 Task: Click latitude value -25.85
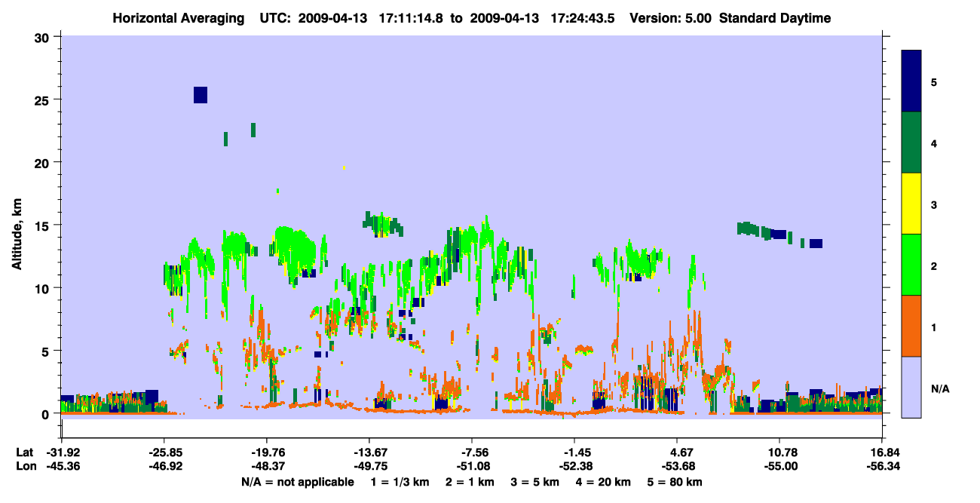164,452
